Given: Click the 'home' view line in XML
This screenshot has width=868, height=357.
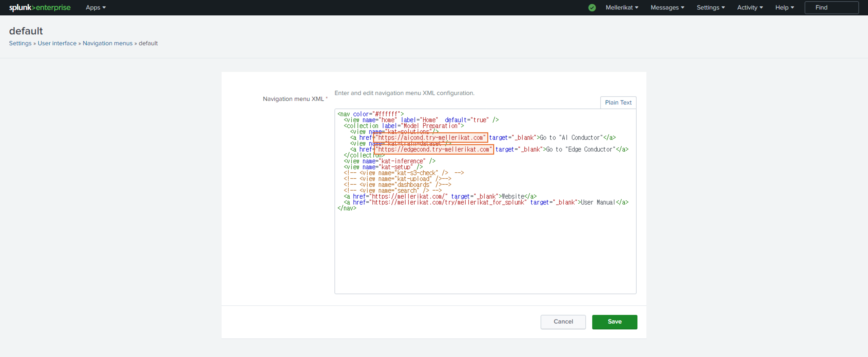Looking at the screenshot, I should 421,120.
